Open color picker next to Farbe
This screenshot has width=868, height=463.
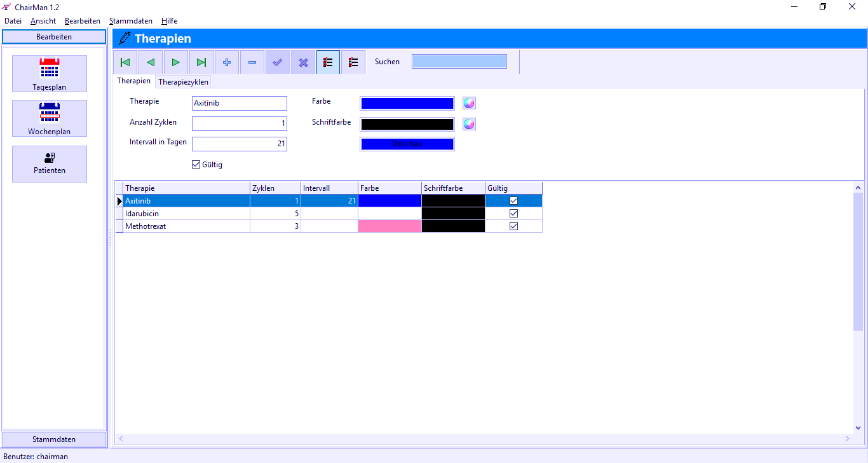469,104
